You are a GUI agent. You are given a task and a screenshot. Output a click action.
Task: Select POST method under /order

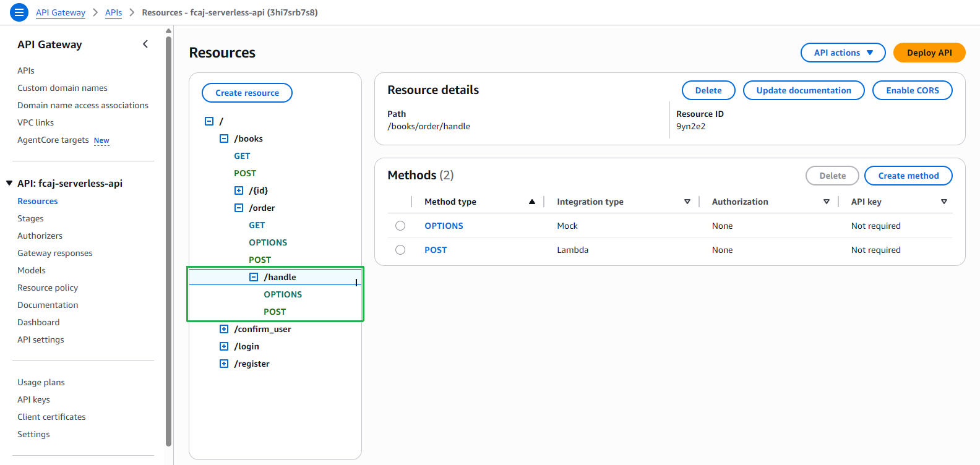pyautogui.click(x=260, y=260)
